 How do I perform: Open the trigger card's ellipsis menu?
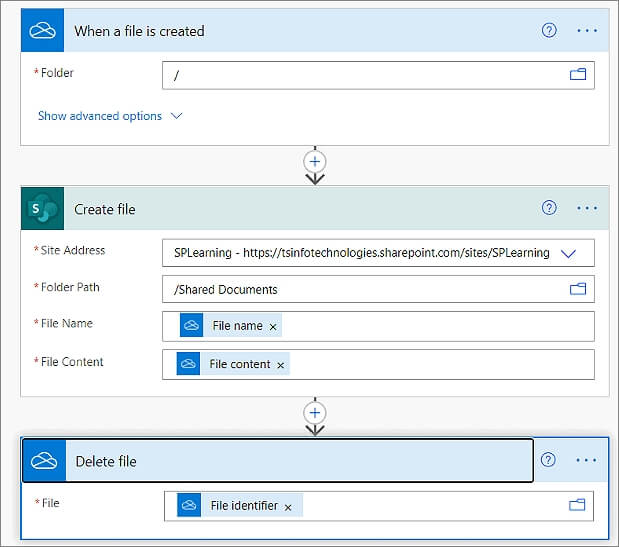point(587,31)
